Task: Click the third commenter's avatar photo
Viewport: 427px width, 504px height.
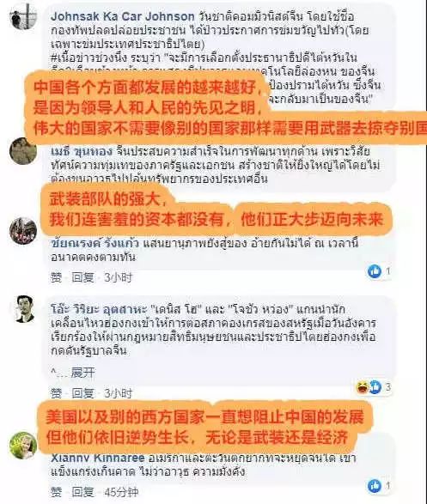Action: [23, 231]
